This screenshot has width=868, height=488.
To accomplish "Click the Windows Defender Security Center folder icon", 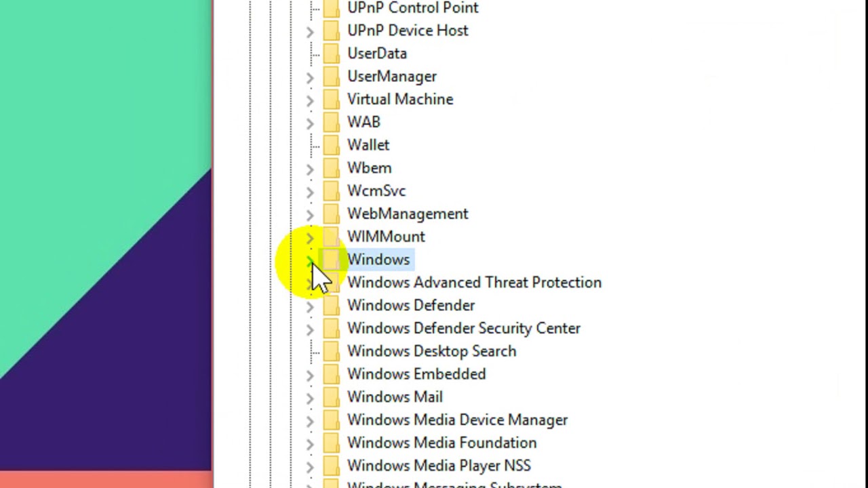I will pyautogui.click(x=331, y=329).
